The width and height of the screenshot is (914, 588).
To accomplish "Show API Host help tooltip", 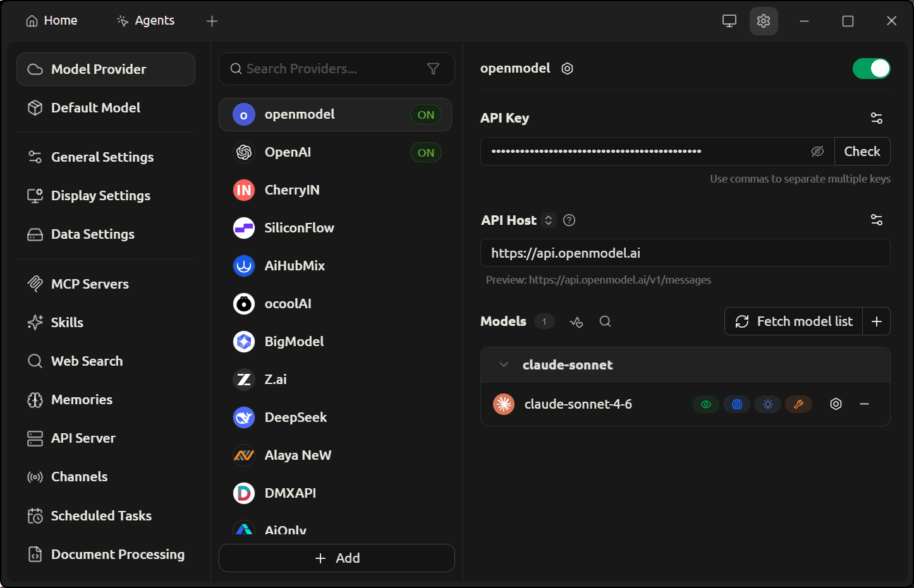I will (569, 220).
